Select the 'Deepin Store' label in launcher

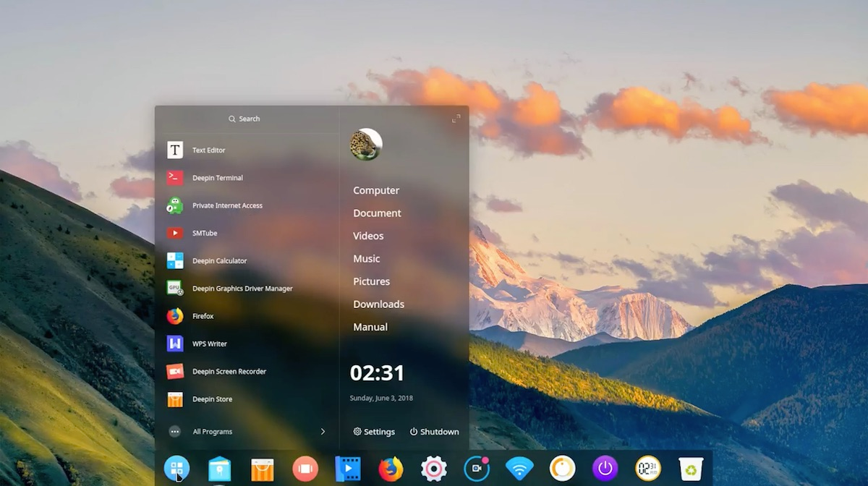212,399
